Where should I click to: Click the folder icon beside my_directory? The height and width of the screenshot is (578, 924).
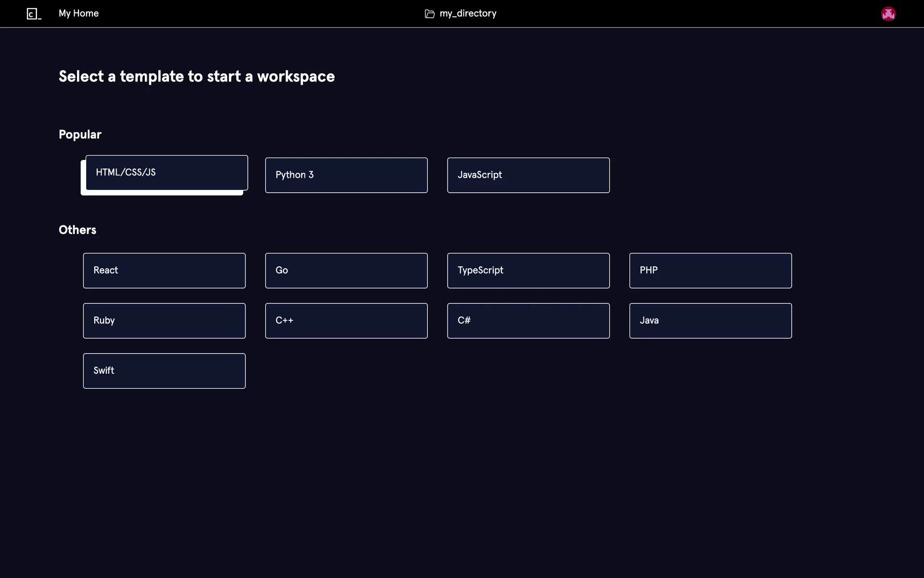pos(429,14)
